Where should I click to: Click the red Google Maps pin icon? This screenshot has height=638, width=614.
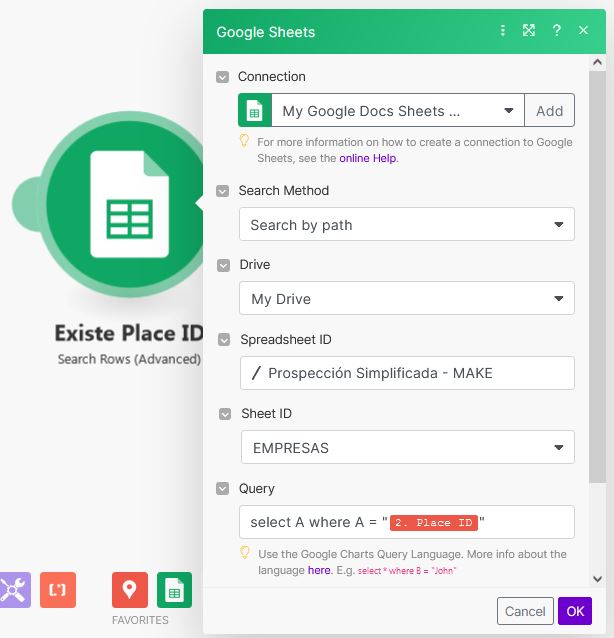tap(129, 590)
